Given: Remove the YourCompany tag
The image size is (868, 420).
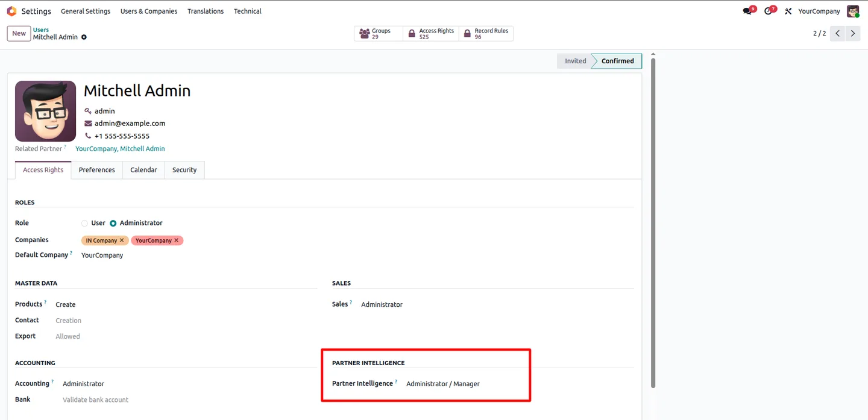Looking at the screenshot, I should [177, 240].
